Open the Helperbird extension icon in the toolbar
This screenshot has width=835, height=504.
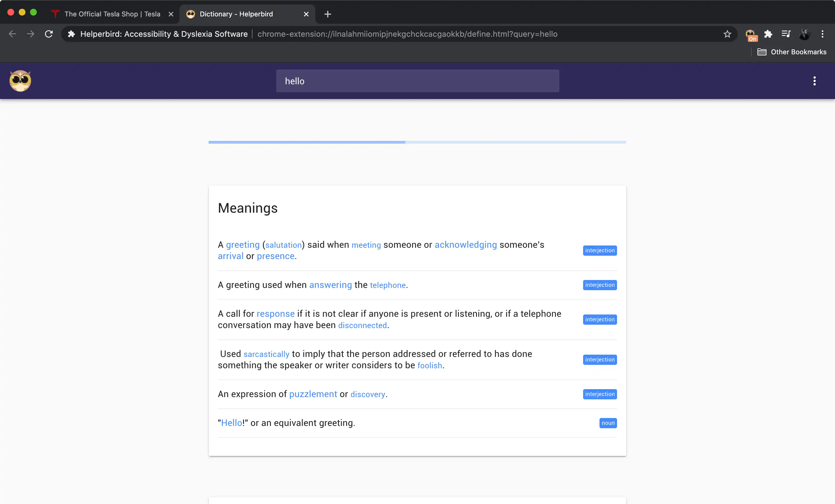tap(751, 35)
